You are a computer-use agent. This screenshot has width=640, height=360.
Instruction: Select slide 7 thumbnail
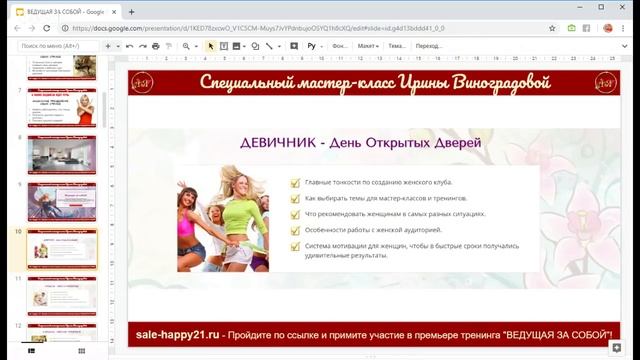[62, 107]
